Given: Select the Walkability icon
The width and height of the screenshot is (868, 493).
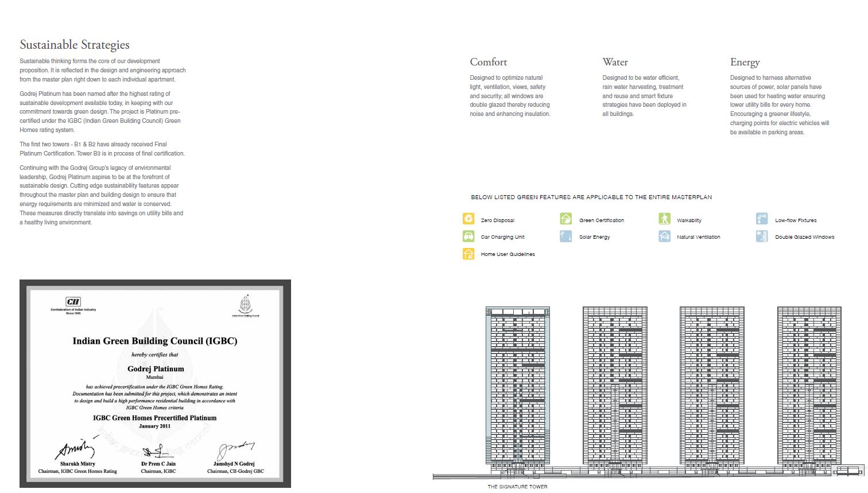Looking at the screenshot, I should (x=664, y=219).
